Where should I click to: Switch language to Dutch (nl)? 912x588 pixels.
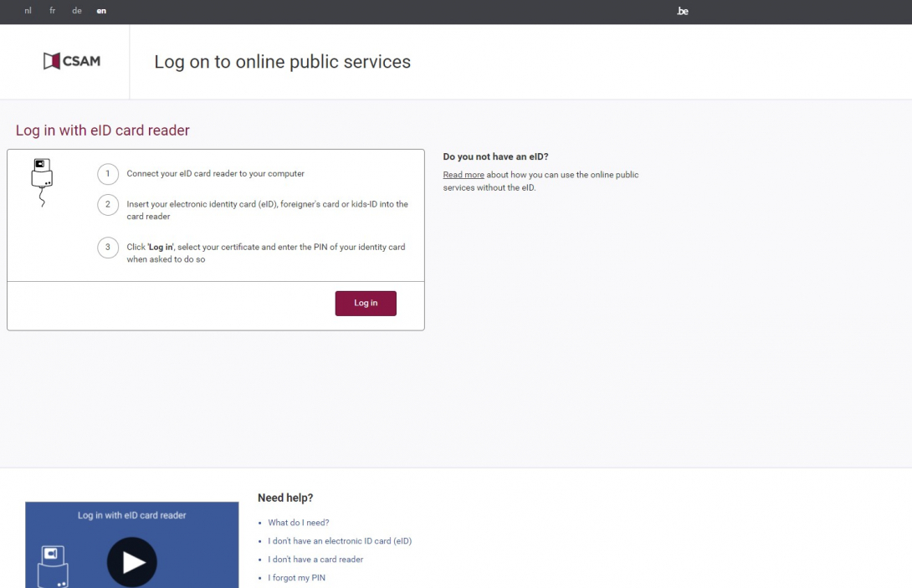coord(28,11)
